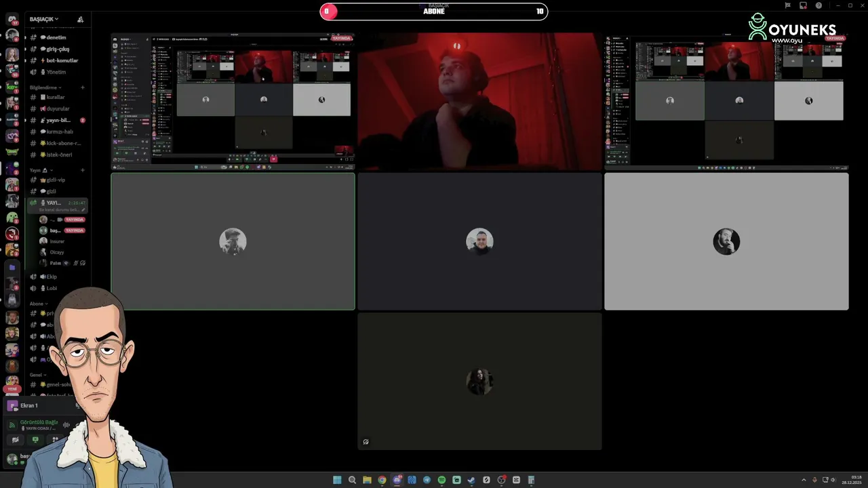Image resolution: width=868 pixels, height=488 pixels.
Task: Open taskbar search
Action: [x=352, y=480]
